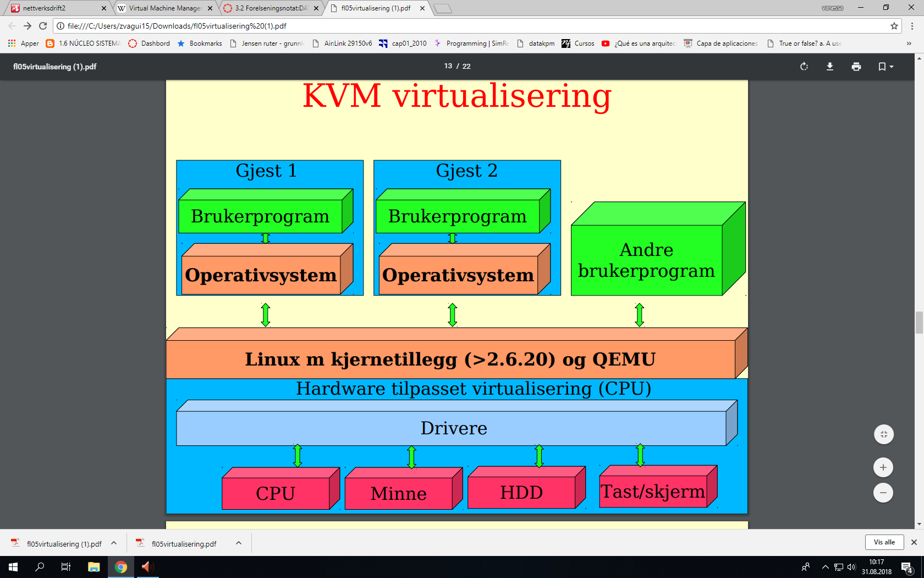Screen dimensions: 924x578
Task: Expand options for fl05virtualisering (1).pdf download
Action: pos(114,543)
